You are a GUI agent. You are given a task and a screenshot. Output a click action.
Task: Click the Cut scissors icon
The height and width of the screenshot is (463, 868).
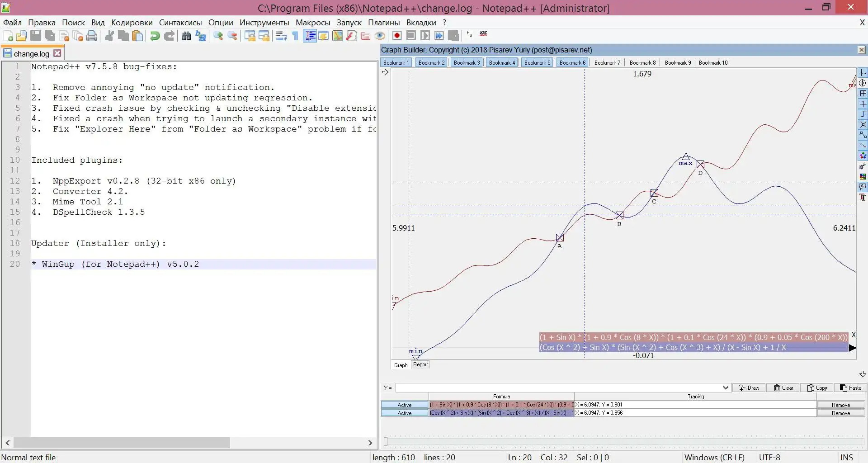click(109, 36)
